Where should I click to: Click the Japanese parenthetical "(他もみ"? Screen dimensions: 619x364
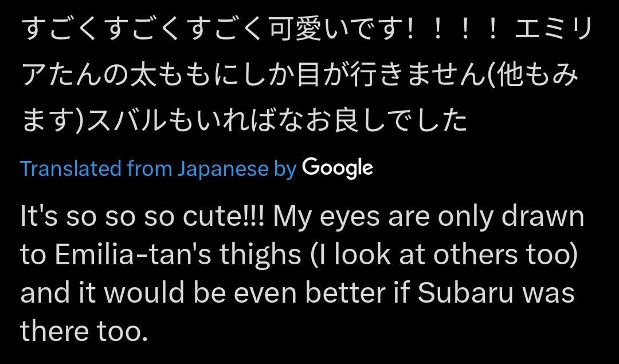click(x=530, y=77)
